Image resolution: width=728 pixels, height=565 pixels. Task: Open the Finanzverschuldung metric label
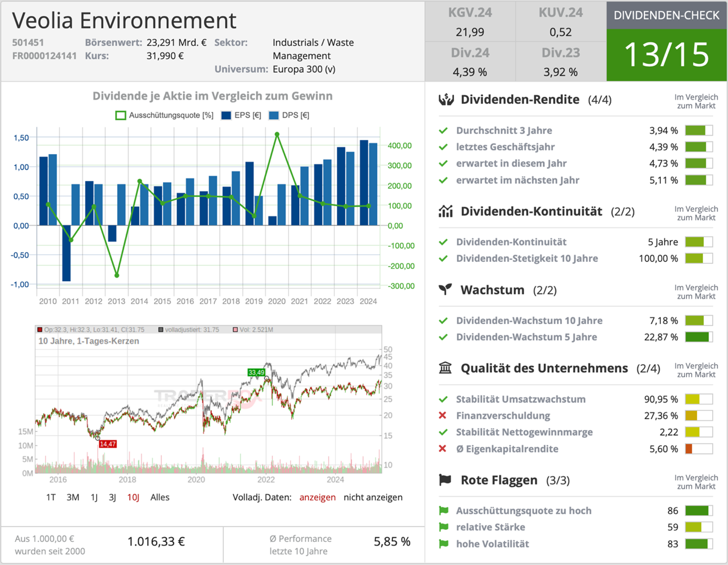click(x=503, y=416)
